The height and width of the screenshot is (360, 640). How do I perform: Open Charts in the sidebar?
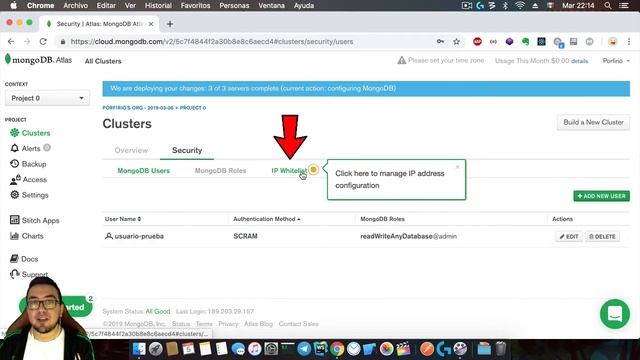pos(27,236)
